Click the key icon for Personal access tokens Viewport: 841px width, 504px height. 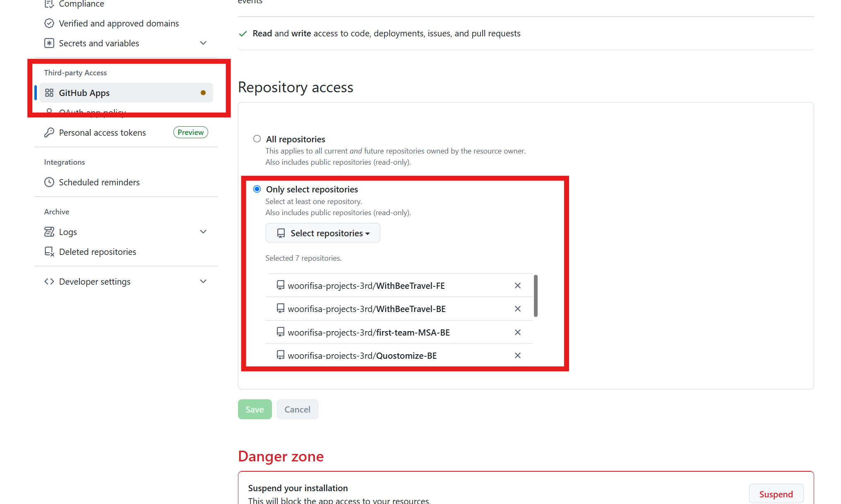coord(49,132)
